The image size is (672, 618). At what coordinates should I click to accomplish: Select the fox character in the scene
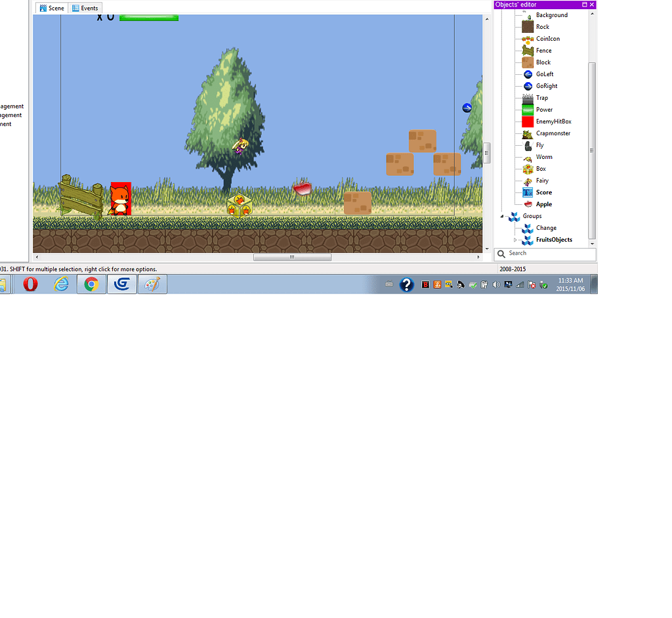pos(120,200)
